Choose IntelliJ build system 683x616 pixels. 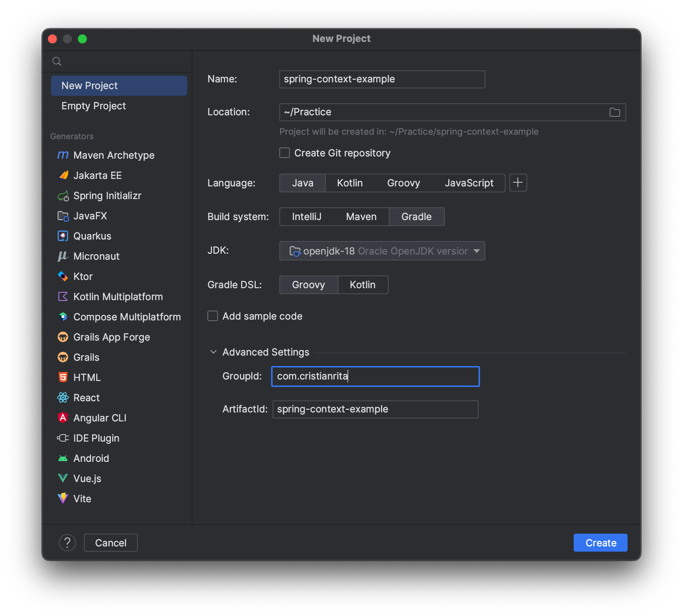307,217
